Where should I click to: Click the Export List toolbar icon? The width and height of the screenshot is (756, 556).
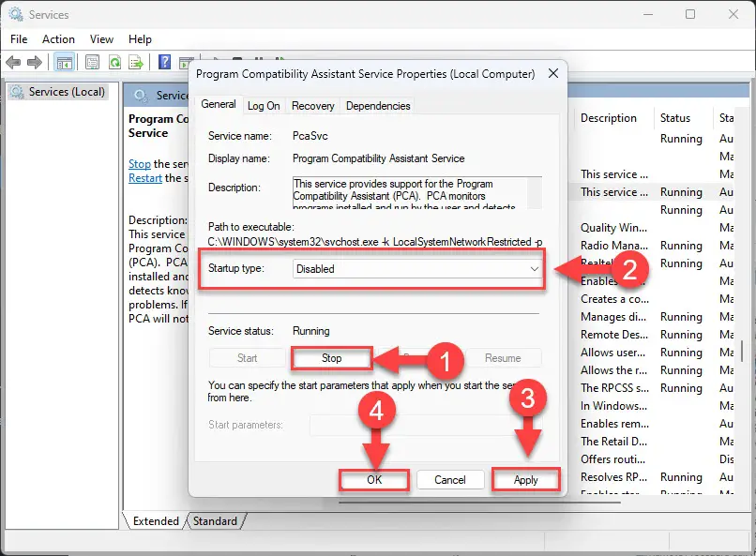tap(137, 62)
